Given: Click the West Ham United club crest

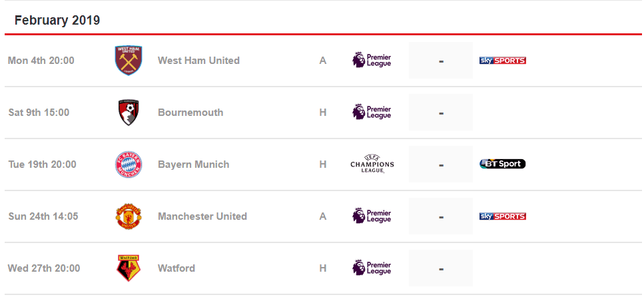Looking at the screenshot, I should coord(128,61).
